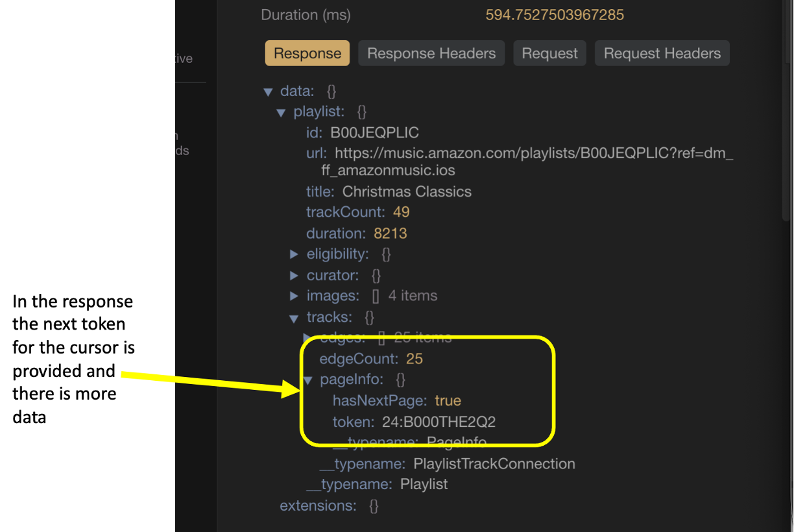Click the token value 24:B000THE2Q2
Viewport: 794px width, 532px height.
tap(439, 422)
